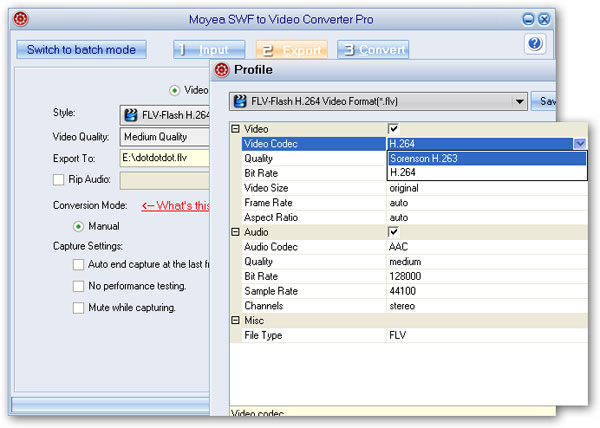Collapse the Misc settings group
The width and height of the screenshot is (600, 428).
coord(235,321)
